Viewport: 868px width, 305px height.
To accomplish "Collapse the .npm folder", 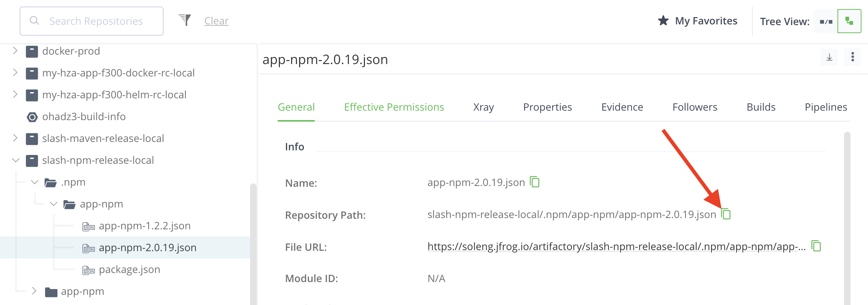I will (35, 182).
